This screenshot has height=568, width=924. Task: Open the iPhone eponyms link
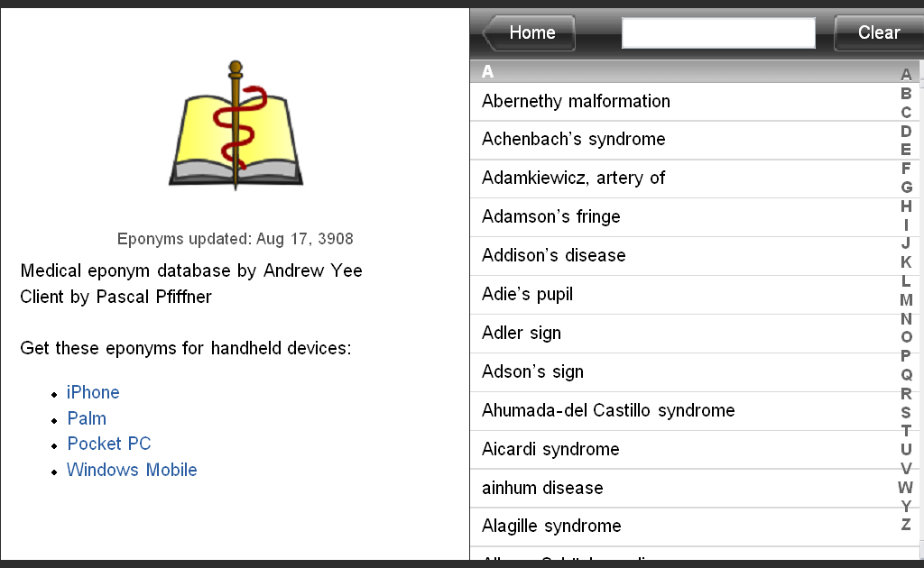point(93,392)
